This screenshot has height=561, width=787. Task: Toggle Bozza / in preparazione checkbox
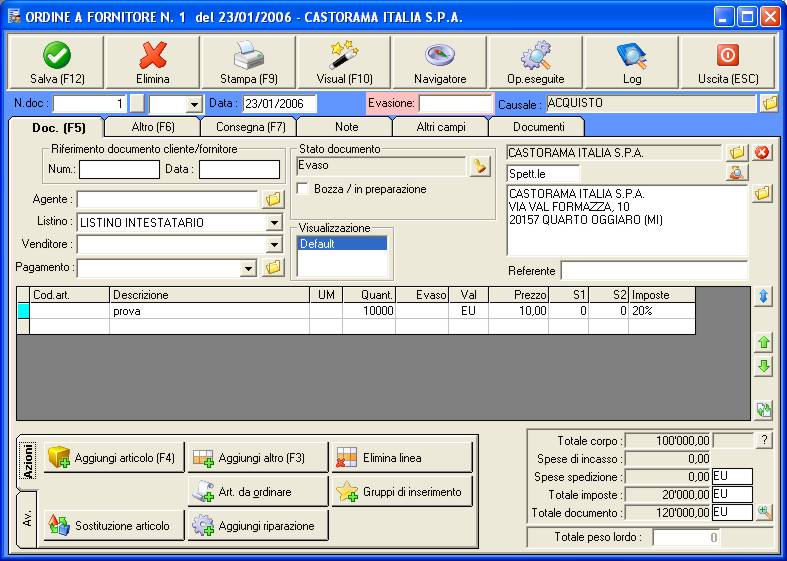click(303, 189)
